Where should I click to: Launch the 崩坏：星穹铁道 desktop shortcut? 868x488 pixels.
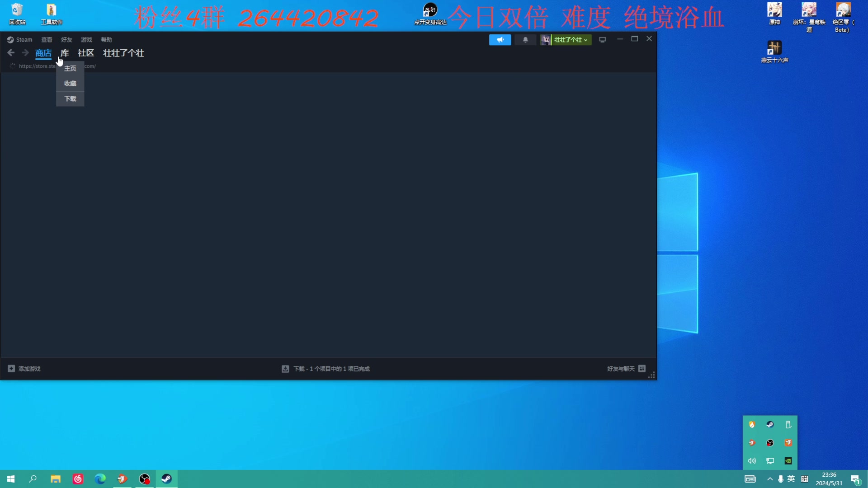pos(809,17)
